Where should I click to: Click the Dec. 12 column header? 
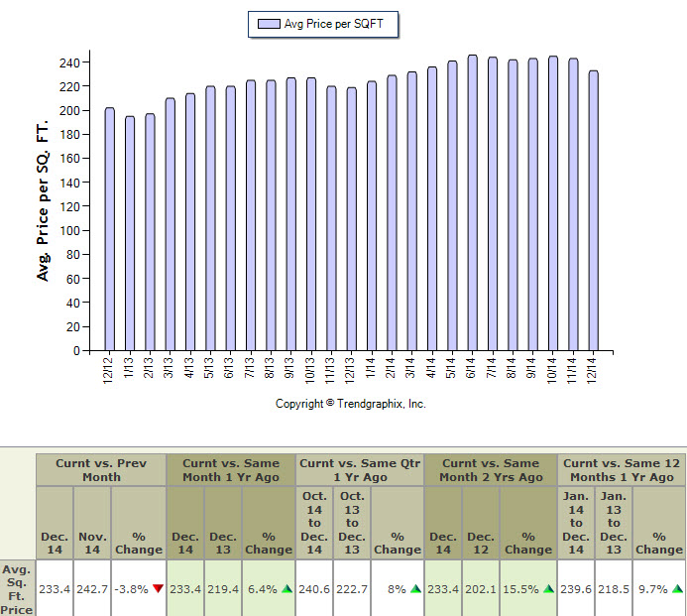[481, 523]
